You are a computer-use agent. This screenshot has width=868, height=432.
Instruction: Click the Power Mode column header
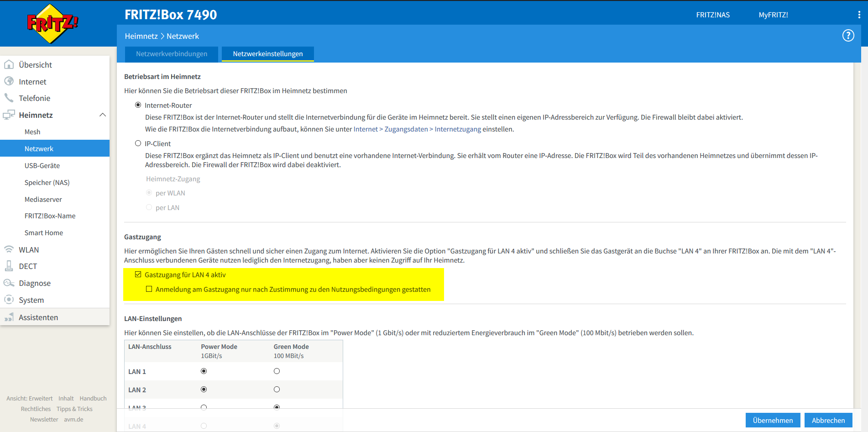click(x=219, y=347)
